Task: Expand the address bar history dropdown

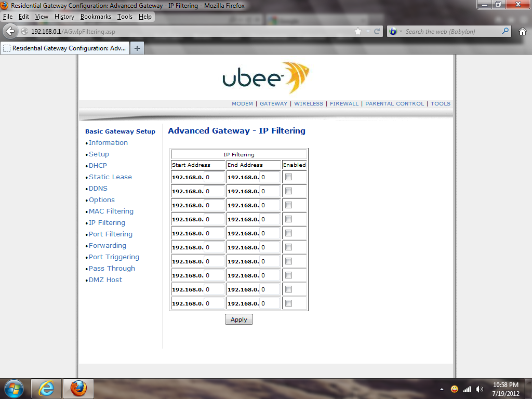Action: tap(368, 31)
